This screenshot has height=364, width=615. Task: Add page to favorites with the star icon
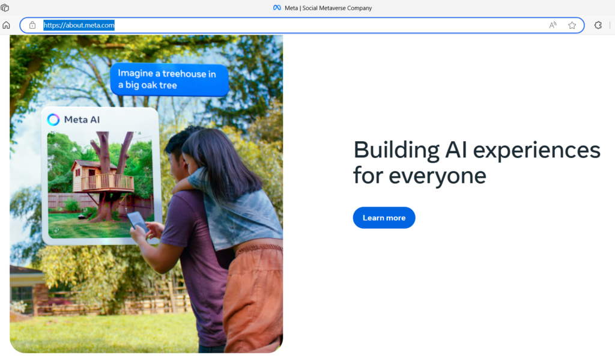point(572,25)
